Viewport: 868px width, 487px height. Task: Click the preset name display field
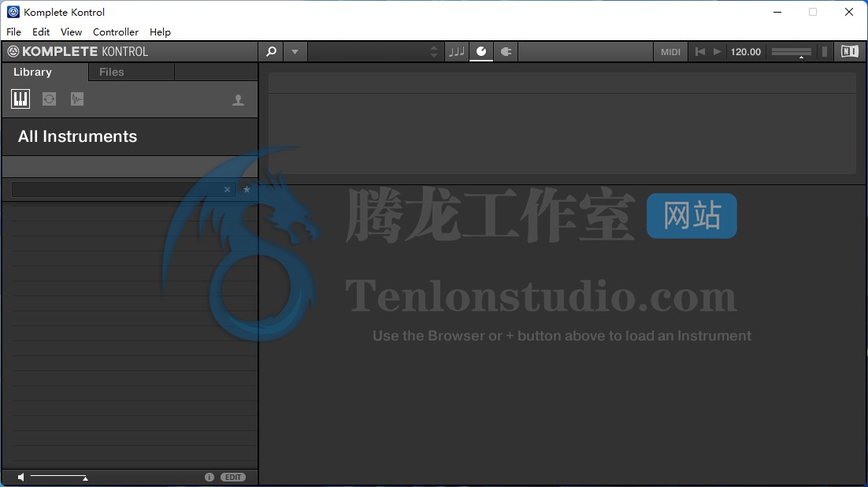[368, 51]
